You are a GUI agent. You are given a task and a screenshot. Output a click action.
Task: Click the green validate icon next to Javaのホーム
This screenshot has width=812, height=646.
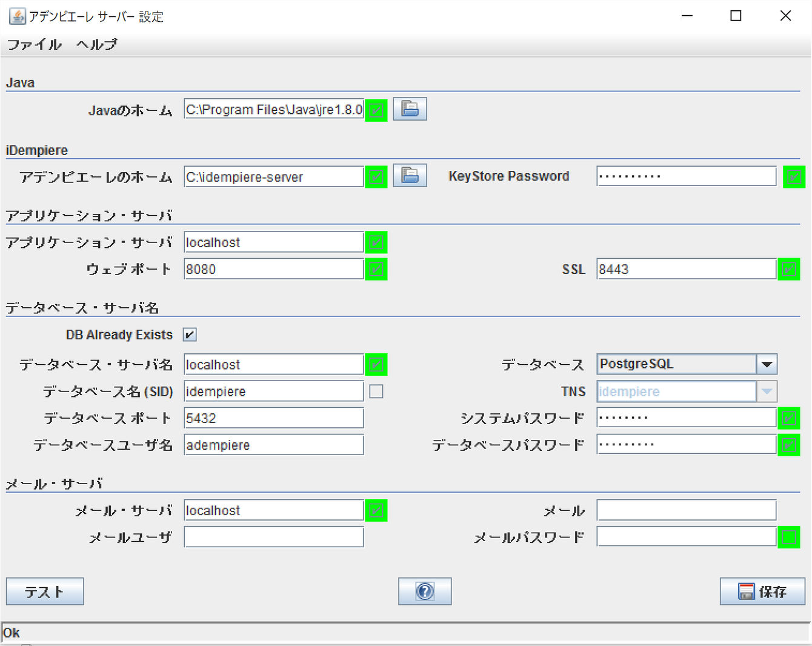pyautogui.click(x=376, y=109)
